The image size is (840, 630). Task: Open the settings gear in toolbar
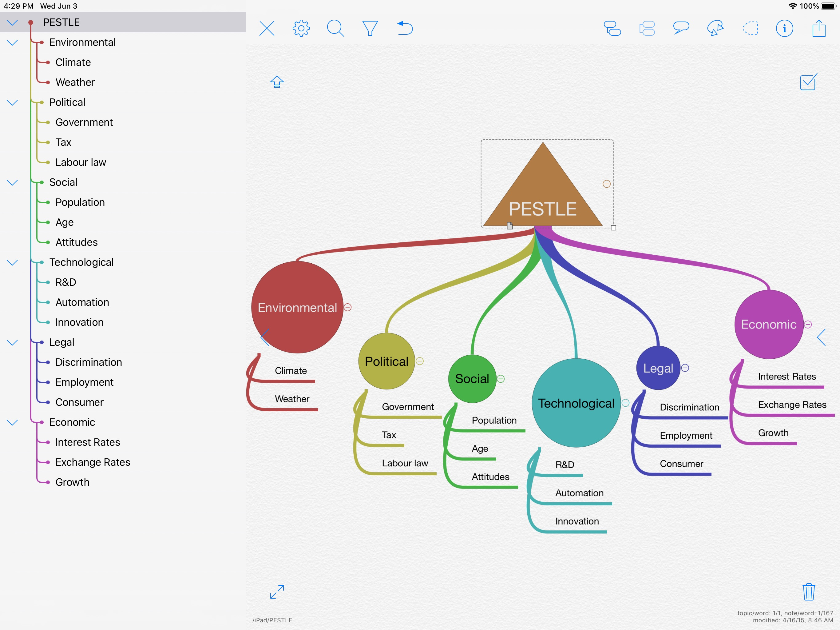click(301, 29)
